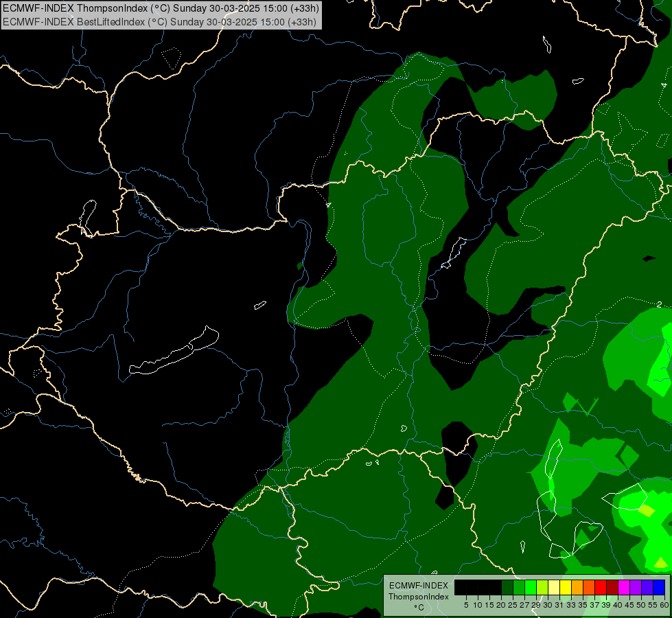672x618 pixels.
Task: Click the legend tick value 60
Action: coord(664,605)
